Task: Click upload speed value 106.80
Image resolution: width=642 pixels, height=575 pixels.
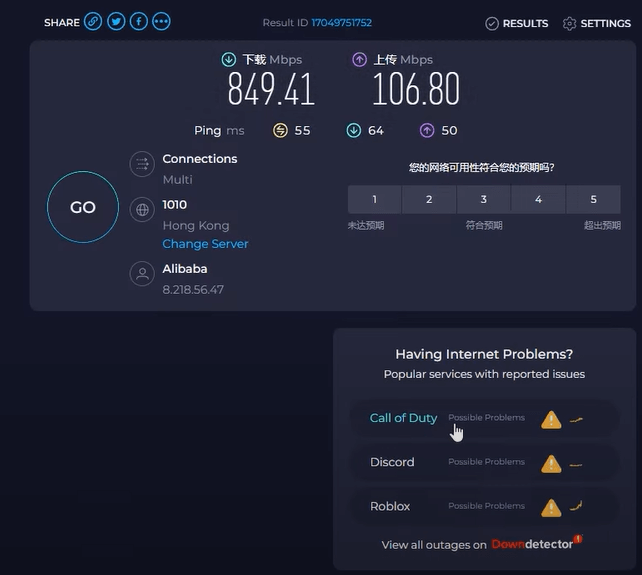Action: [x=416, y=88]
